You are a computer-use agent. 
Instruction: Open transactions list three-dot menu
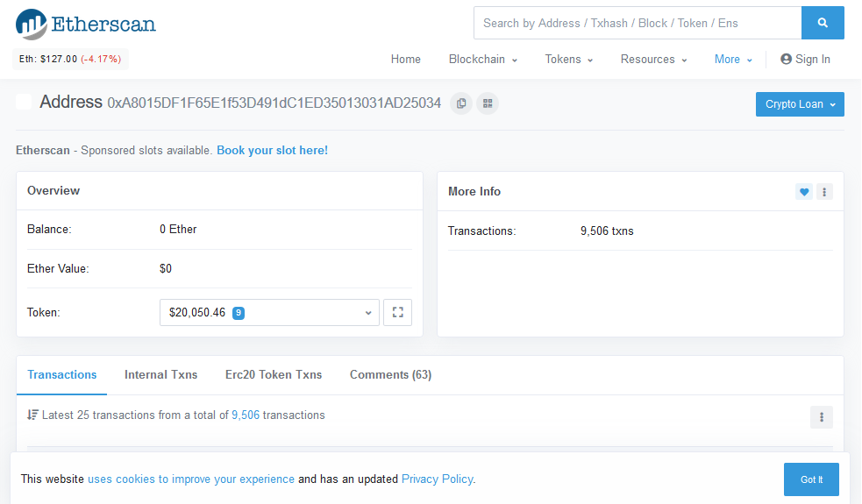pyautogui.click(x=822, y=417)
